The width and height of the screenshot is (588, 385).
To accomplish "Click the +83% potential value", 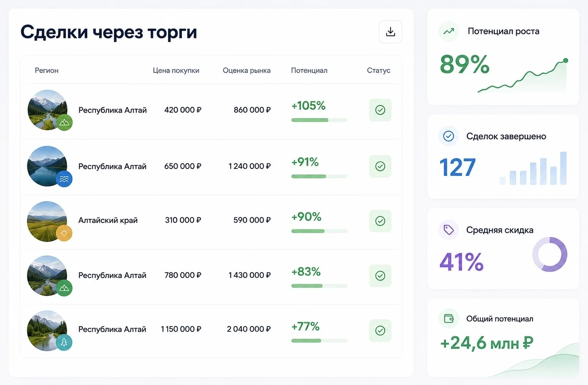I will pos(306,272).
